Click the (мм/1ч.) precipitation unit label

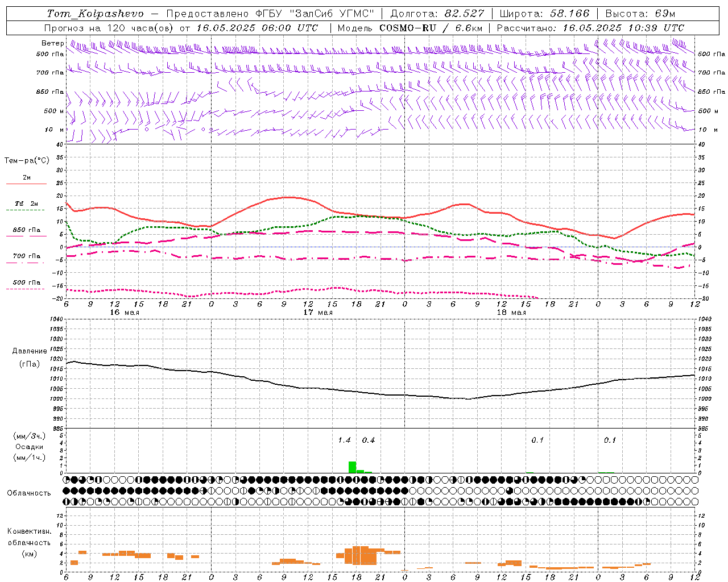tap(30, 458)
